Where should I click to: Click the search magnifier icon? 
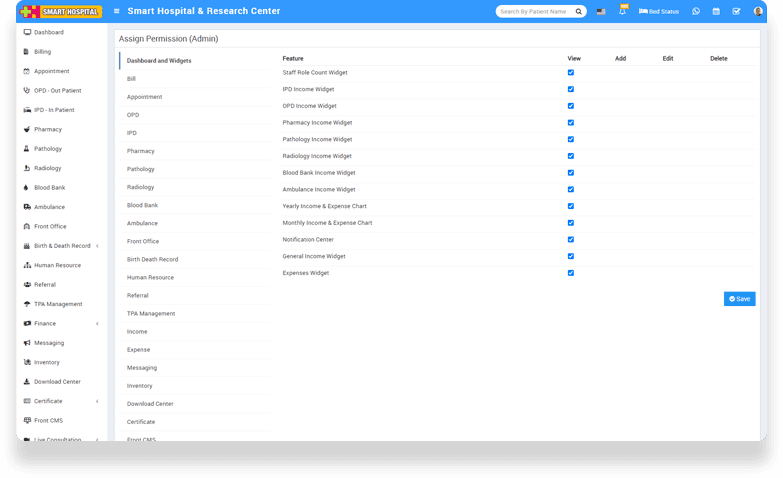578,11
